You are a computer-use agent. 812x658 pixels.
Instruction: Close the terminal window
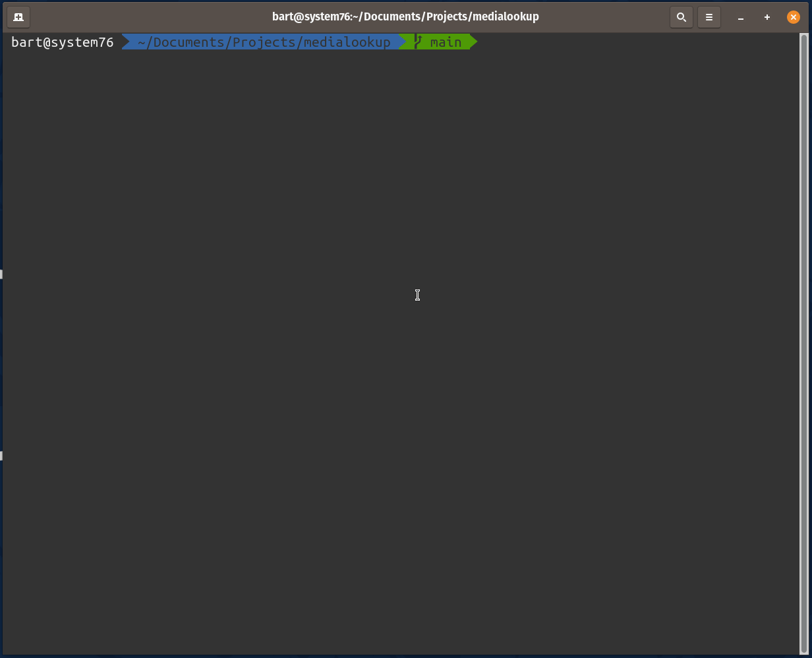point(794,17)
